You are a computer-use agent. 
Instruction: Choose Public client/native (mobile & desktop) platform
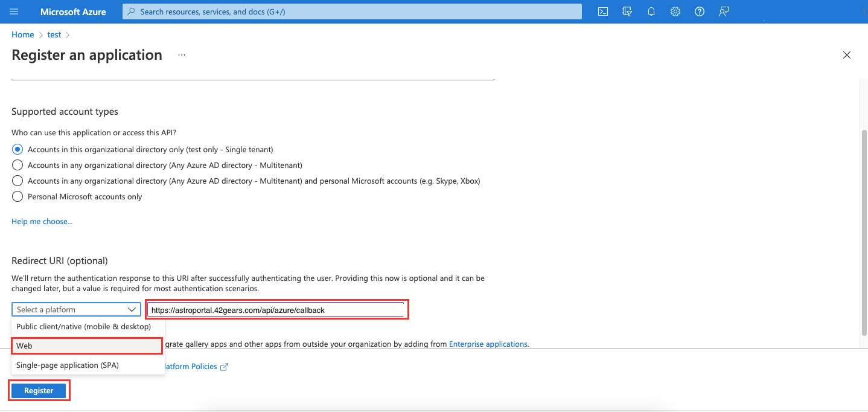click(88, 326)
